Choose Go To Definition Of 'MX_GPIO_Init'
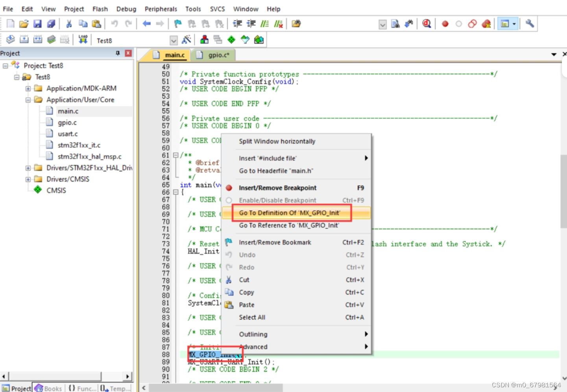 point(296,213)
